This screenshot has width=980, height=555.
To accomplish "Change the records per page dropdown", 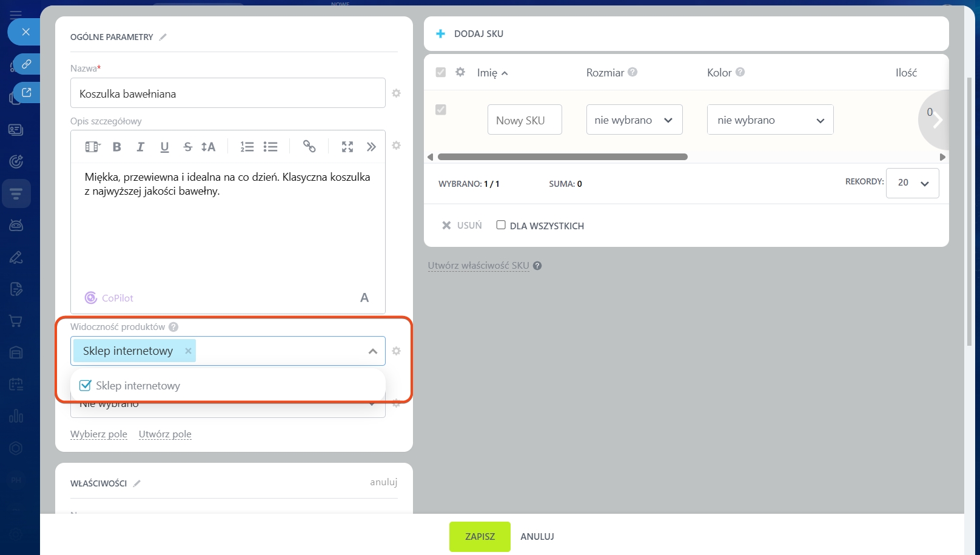I will [x=912, y=183].
